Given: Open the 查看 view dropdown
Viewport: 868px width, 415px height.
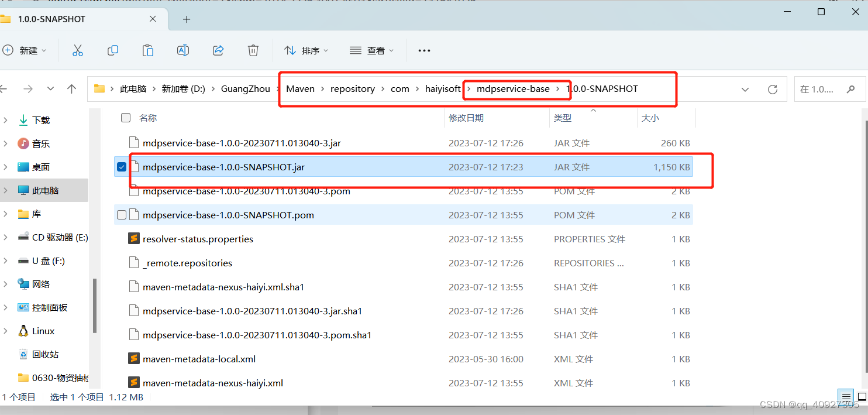Looking at the screenshot, I should [372, 50].
